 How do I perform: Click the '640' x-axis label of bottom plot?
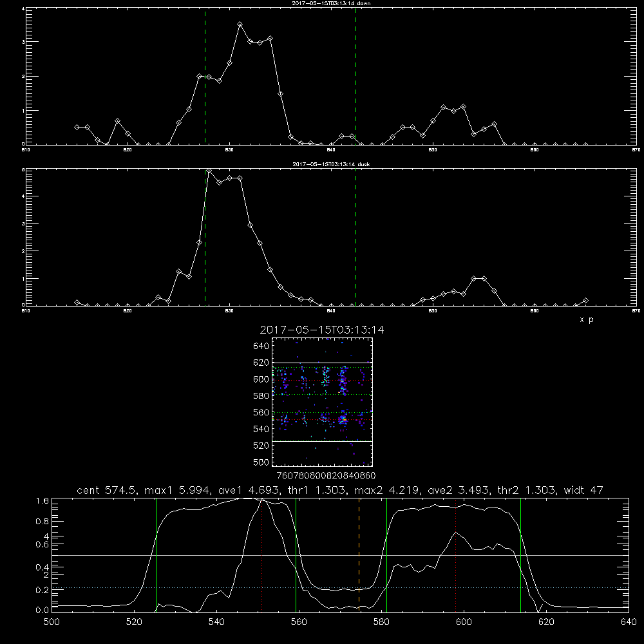pyautogui.click(x=629, y=622)
